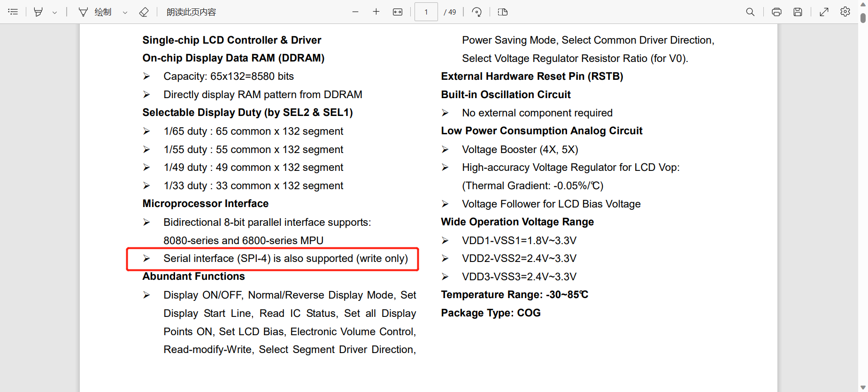The height and width of the screenshot is (392, 868).
Task: Toggle the page view layout button
Action: click(503, 12)
